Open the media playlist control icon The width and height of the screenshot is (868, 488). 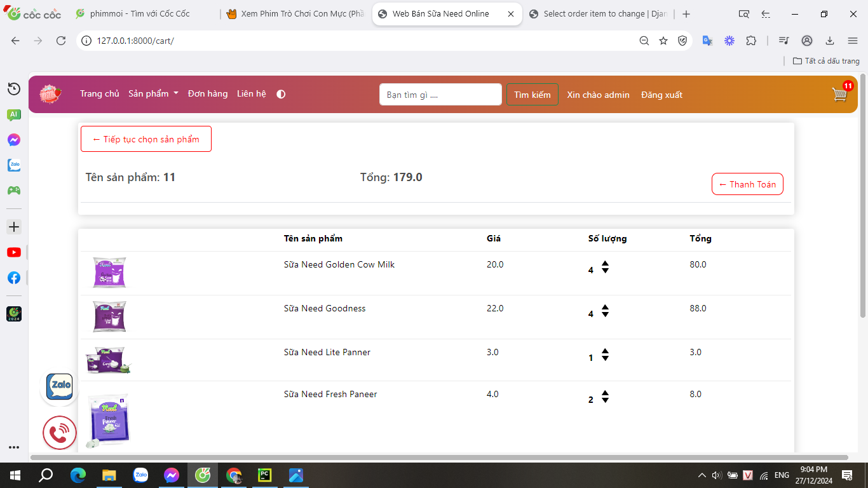point(784,41)
